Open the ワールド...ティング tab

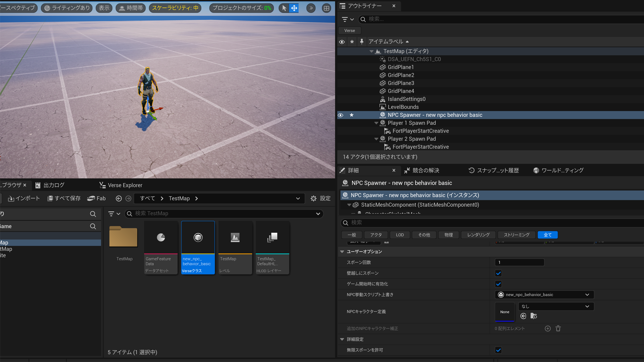558,170
